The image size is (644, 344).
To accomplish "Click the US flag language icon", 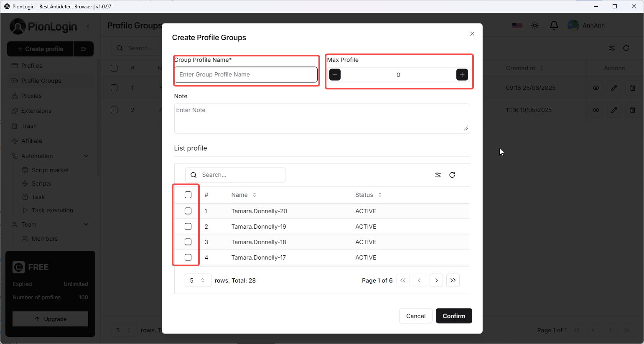I will 517,25.
